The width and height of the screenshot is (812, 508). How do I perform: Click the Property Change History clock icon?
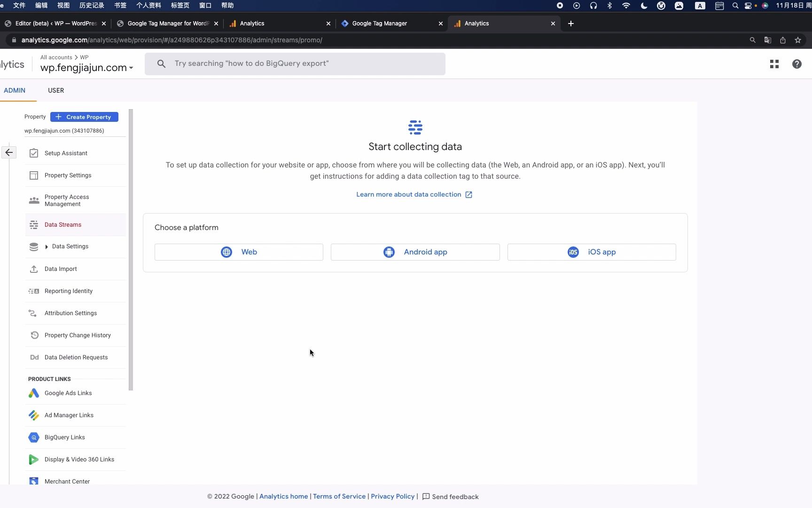34,335
